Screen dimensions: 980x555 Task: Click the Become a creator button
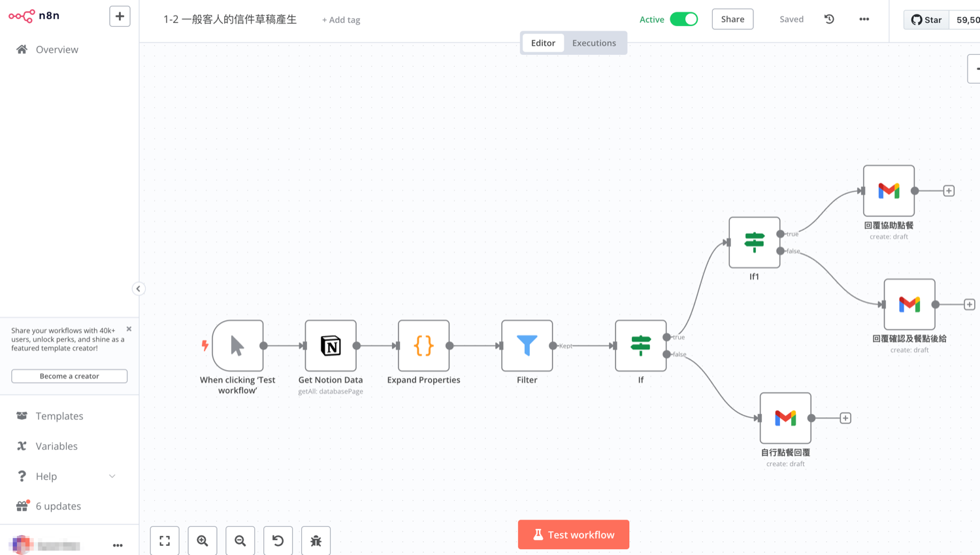tap(69, 376)
